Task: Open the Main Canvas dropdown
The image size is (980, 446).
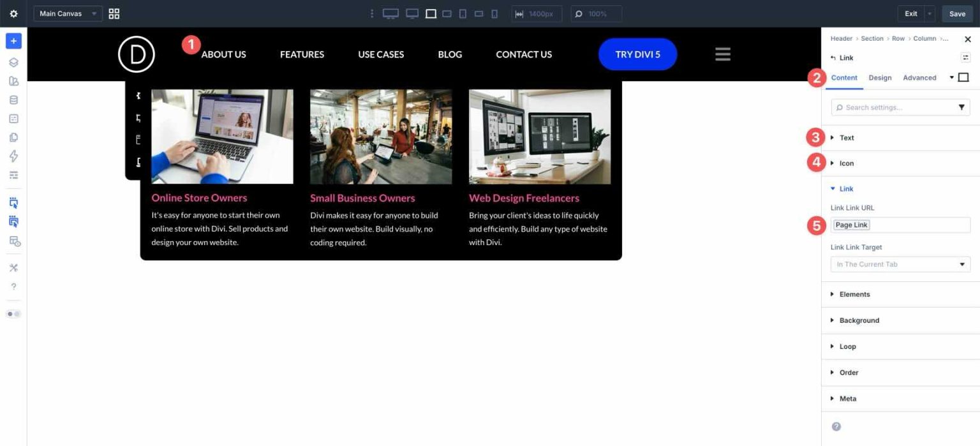Action: tap(68, 13)
